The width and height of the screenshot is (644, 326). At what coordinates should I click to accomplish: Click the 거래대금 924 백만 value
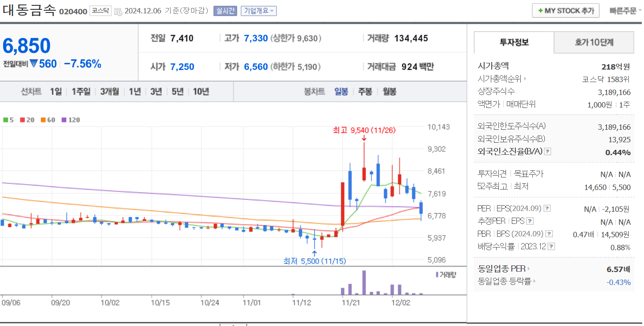[418, 67]
